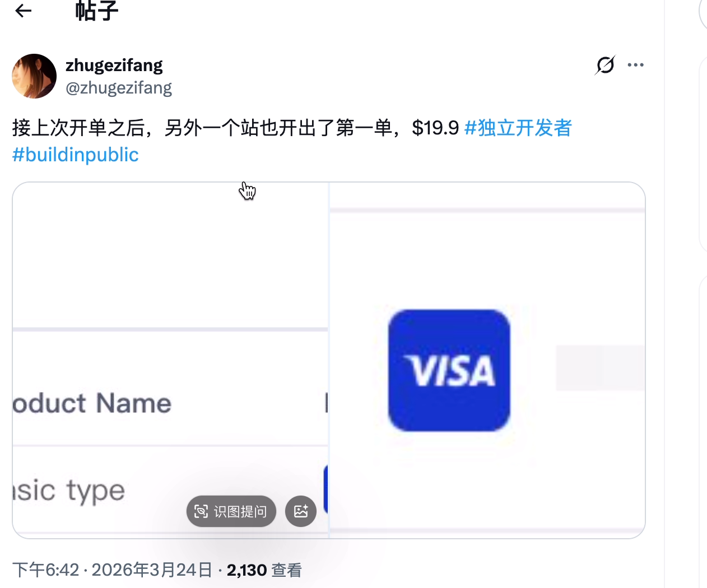Open the three-dot more options menu
The height and width of the screenshot is (588, 707).
[635, 65]
